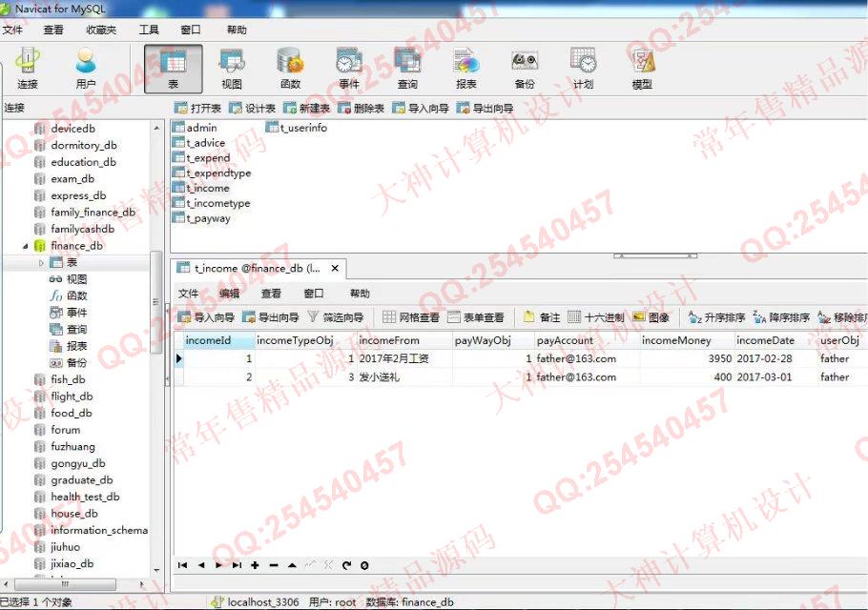
Task: Switch to 视图 views in main toolbar
Action: point(232,69)
